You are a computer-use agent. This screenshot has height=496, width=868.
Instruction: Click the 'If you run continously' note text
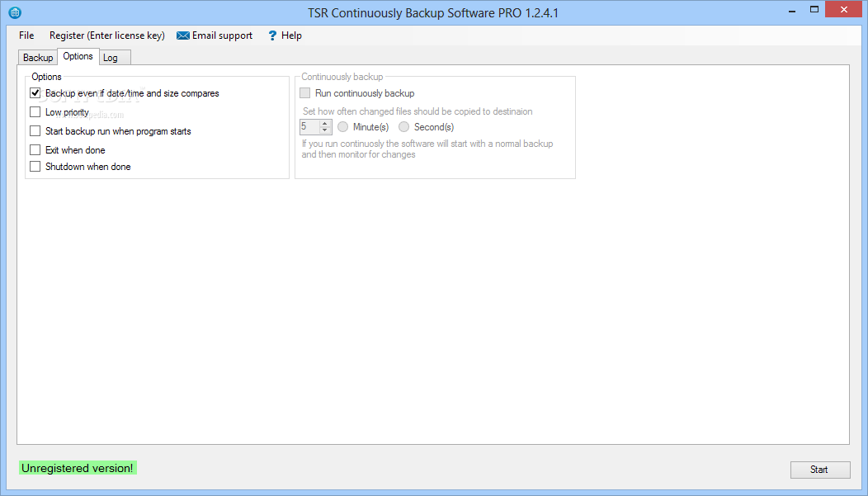pyautogui.click(x=427, y=149)
